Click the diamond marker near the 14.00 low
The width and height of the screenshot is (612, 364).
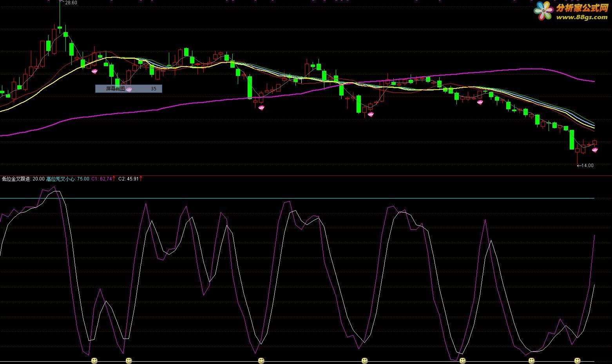(x=595, y=150)
